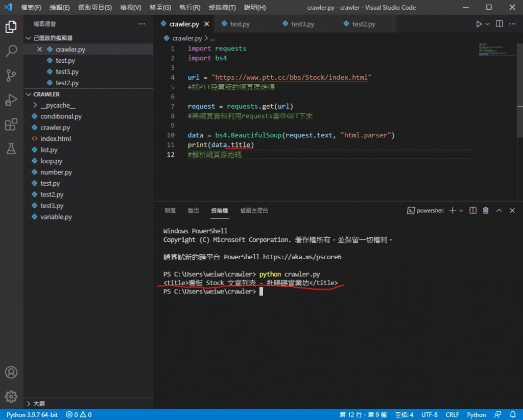
Task: Open feedback icon in status bar
Action: tap(497, 414)
